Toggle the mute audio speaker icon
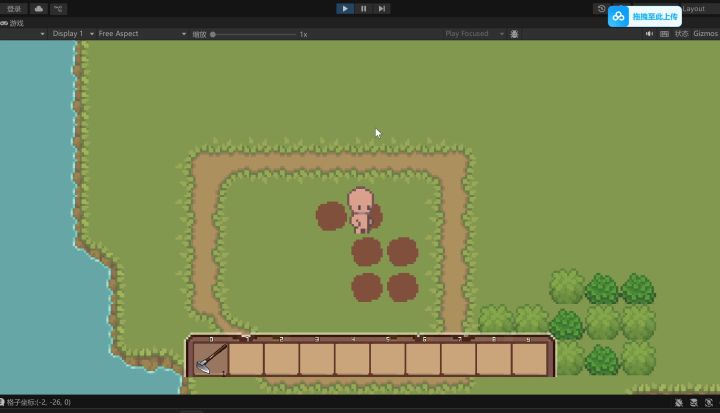 tap(649, 34)
